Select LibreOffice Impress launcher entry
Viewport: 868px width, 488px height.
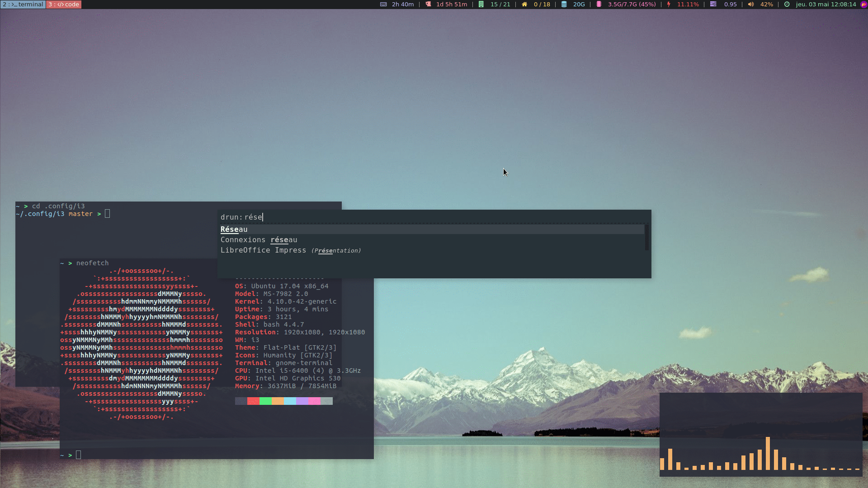[x=432, y=250]
